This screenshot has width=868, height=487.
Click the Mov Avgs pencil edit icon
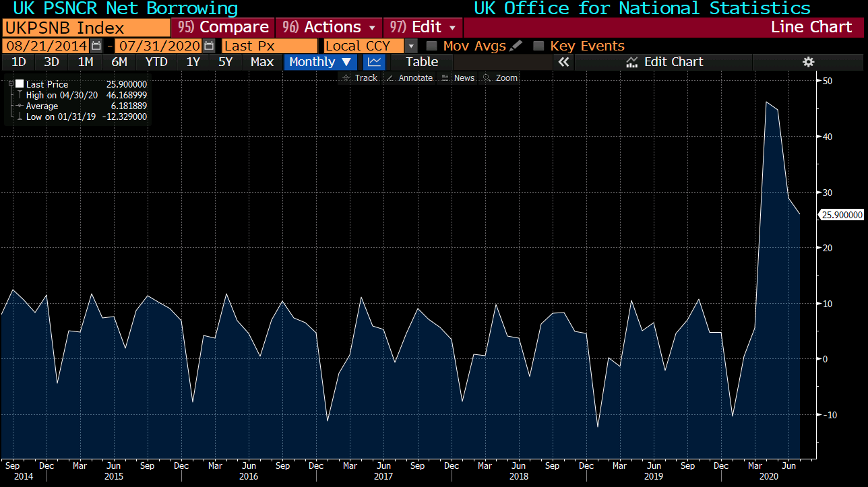click(516, 46)
